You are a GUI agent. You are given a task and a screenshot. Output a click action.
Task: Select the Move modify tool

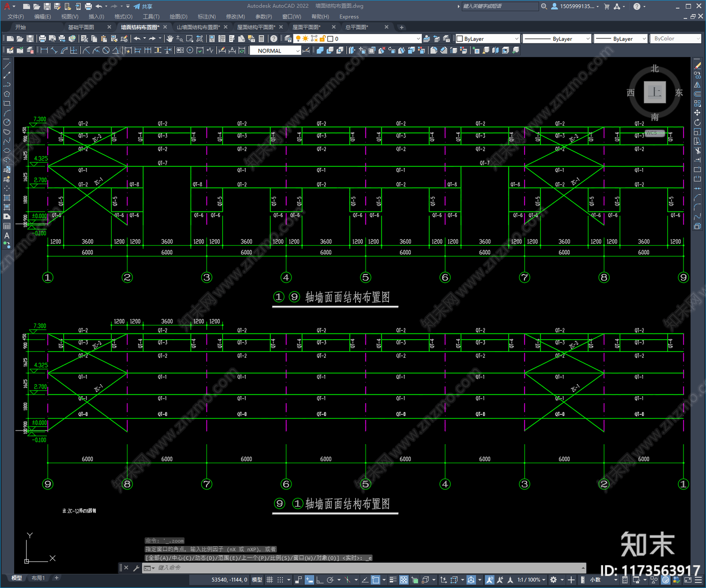697,113
